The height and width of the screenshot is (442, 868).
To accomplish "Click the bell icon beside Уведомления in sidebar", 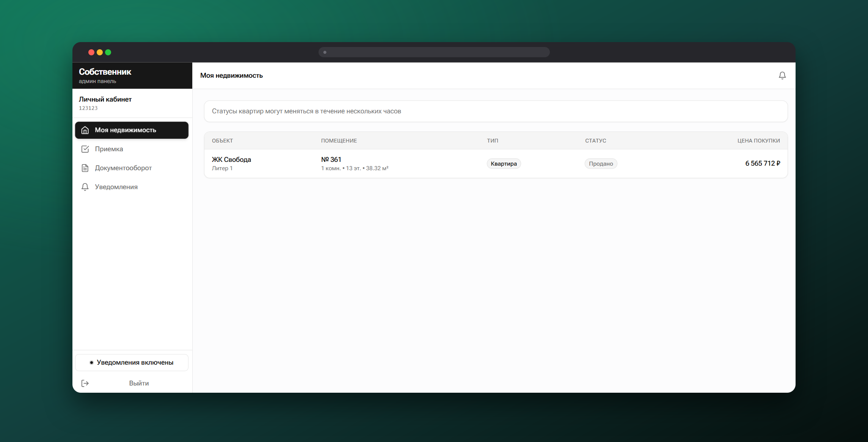I will tap(85, 187).
